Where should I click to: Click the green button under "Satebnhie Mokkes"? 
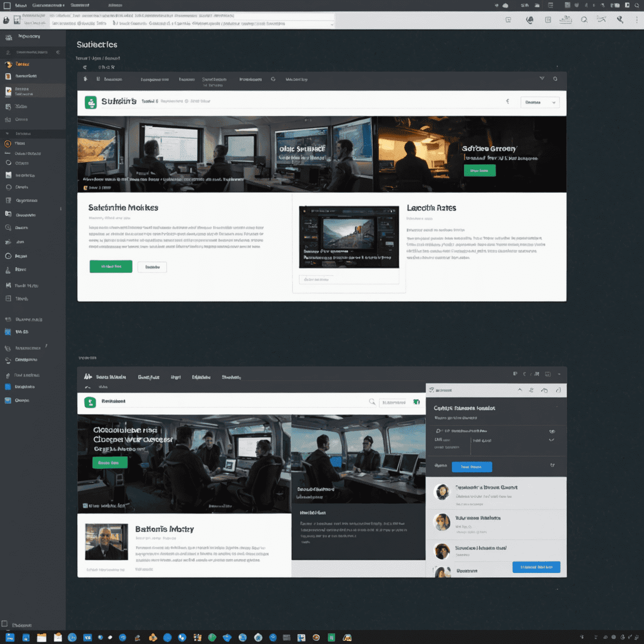pyautogui.click(x=111, y=266)
